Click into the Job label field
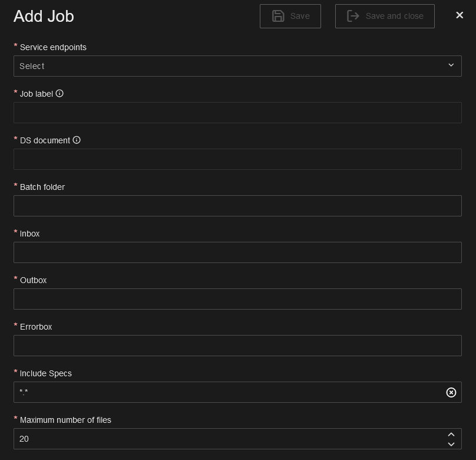The image size is (476, 460). [237, 113]
